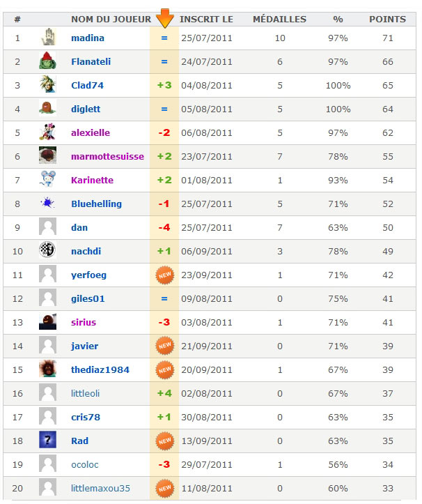Click NOM DU JOUEUR column header
Screen dimensions: 422x504
tap(111, 20)
